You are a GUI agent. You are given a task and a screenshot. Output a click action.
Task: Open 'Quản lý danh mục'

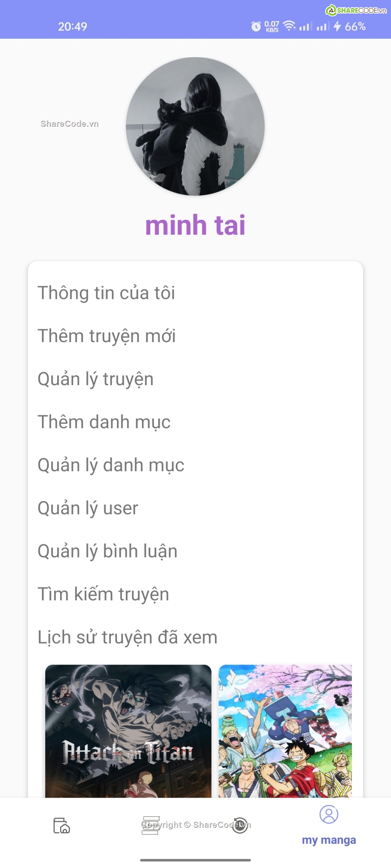(111, 465)
